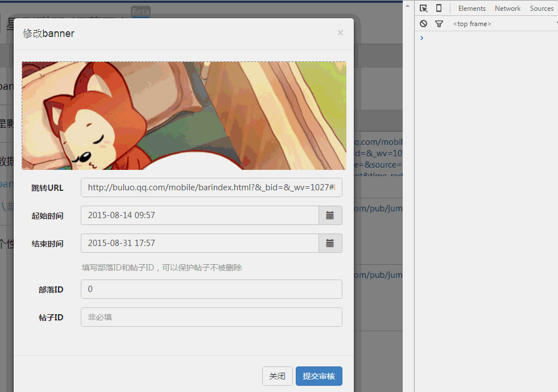Image resolution: width=558 pixels, height=392 pixels.
Task: Open the Sources tab
Action: point(541,9)
